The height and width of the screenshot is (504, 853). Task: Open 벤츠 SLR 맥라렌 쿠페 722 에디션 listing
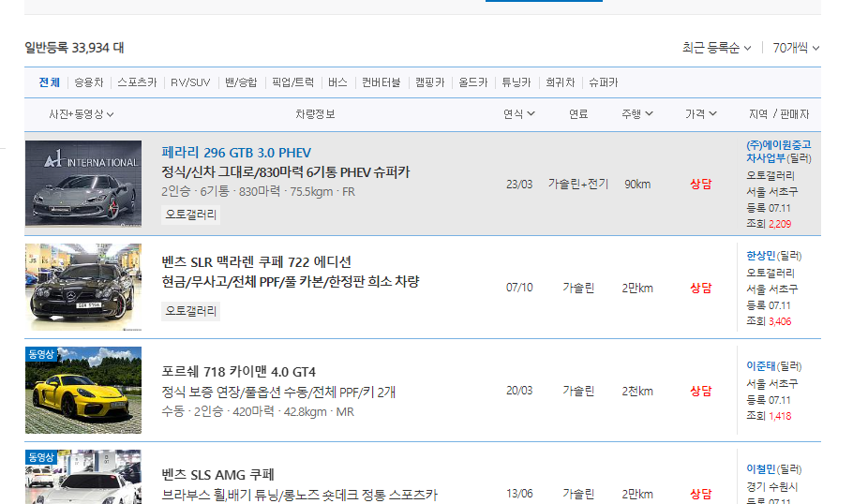256,262
